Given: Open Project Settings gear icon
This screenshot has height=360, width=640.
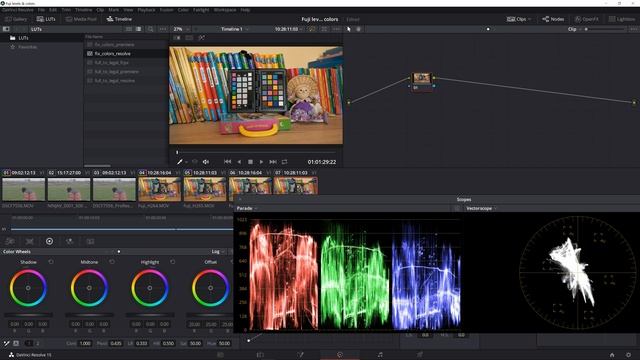Looking at the screenshot, I should point(628,355).
